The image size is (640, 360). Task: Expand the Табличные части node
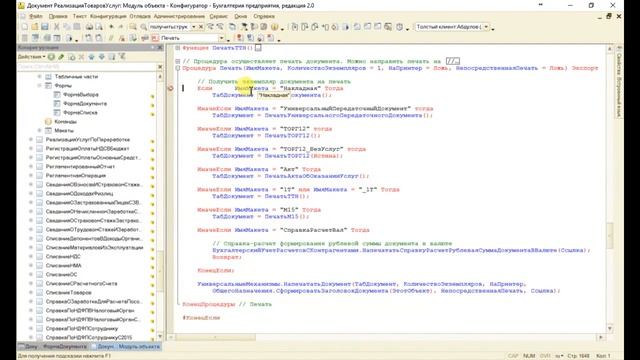(40, 77)
